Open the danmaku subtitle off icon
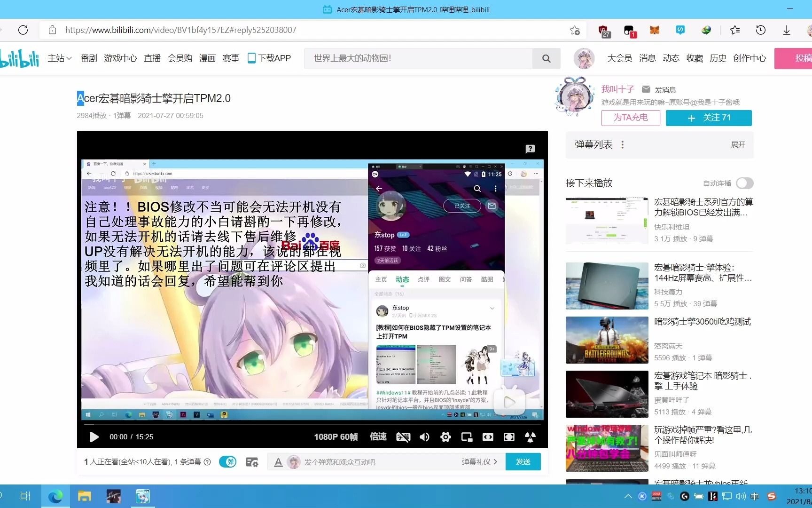The image size is (812, 508). pos(403,437)
